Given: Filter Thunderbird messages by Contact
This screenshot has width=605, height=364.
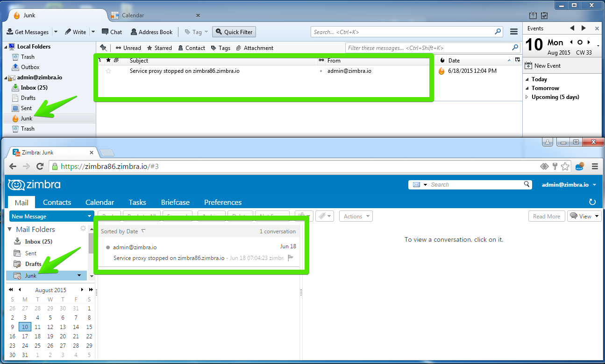Looking at the screenshot, I should (x=192, y=48).
